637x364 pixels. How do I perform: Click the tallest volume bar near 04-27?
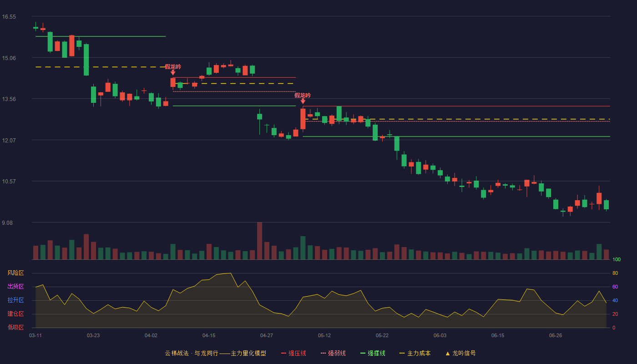(259, 241)
